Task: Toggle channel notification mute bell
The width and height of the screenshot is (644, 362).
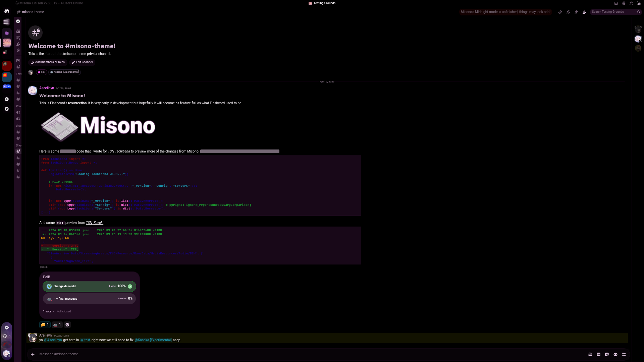Action: click(x=568, y=12)
